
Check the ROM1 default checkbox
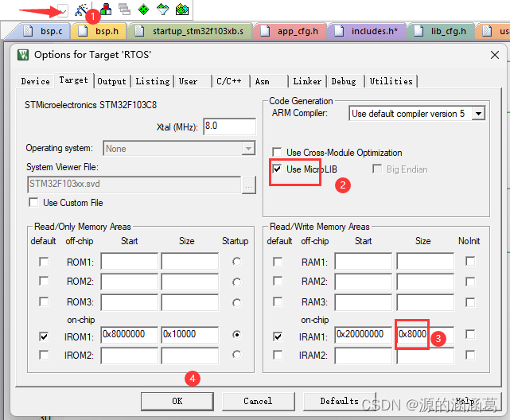tap(44, 262)
